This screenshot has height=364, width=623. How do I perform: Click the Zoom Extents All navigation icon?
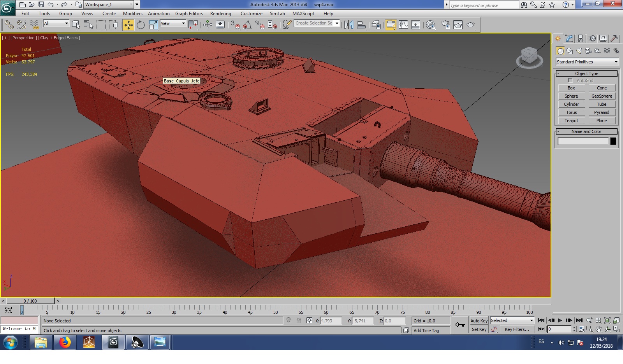(x=616, y=321)
